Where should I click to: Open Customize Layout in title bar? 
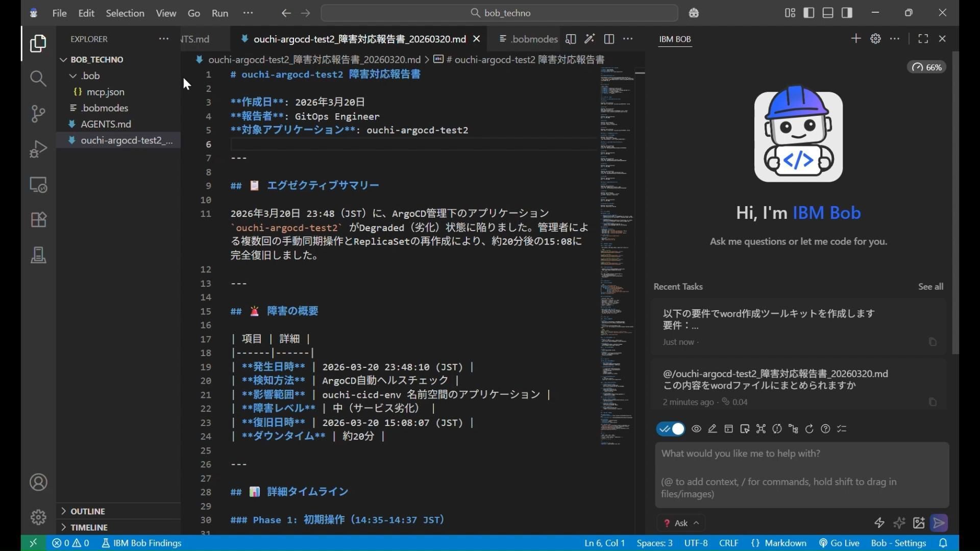(790, 13)
